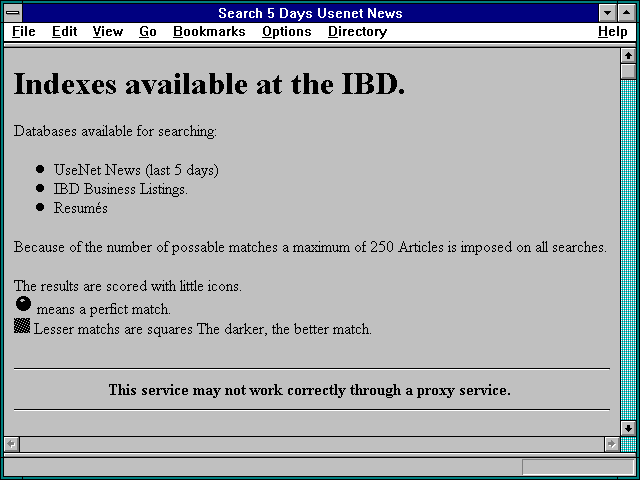
Task: Click the vertical scrollbar thumb
Action: click(x=628, y=71)
